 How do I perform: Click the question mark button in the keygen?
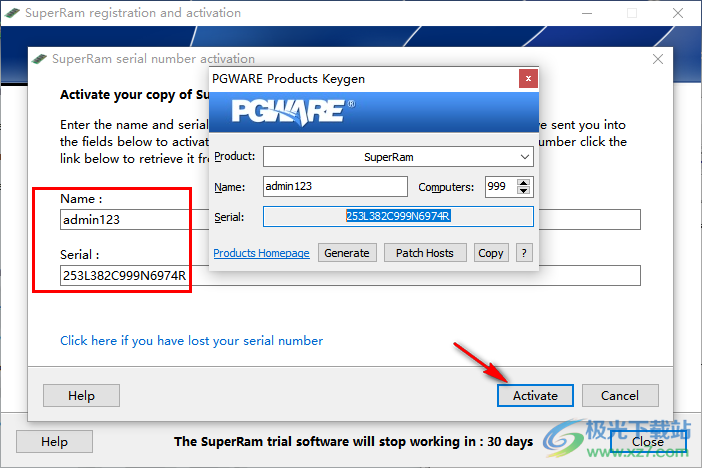pyautogui.click(x=524, y=253)
